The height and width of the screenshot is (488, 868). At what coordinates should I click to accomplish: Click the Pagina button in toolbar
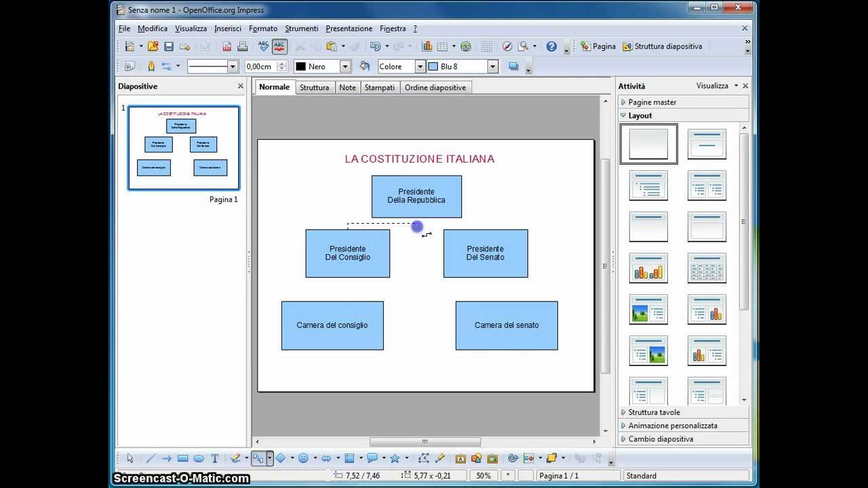(x=598, y=46)
